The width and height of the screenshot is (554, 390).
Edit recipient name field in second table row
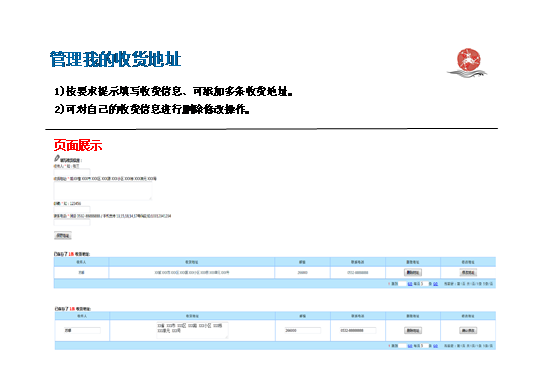pos(82,330)
